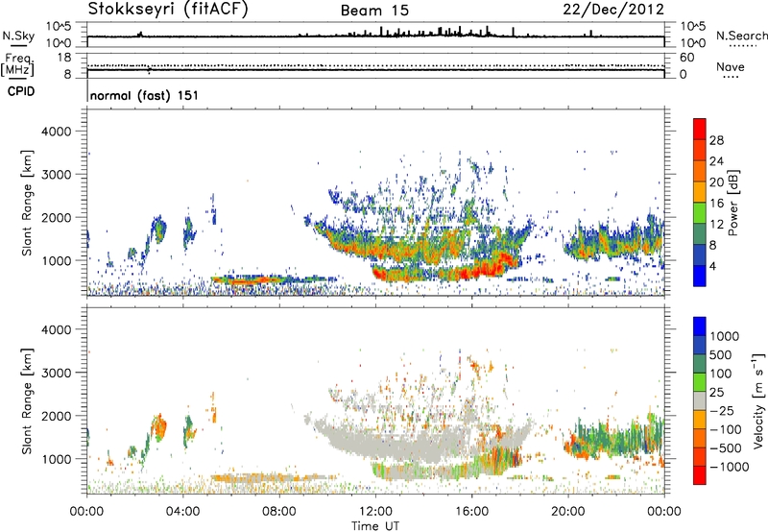Click the 'CPID' label
Screen dimensions: 768x532
pyautogui.click(x=21, y=91)
